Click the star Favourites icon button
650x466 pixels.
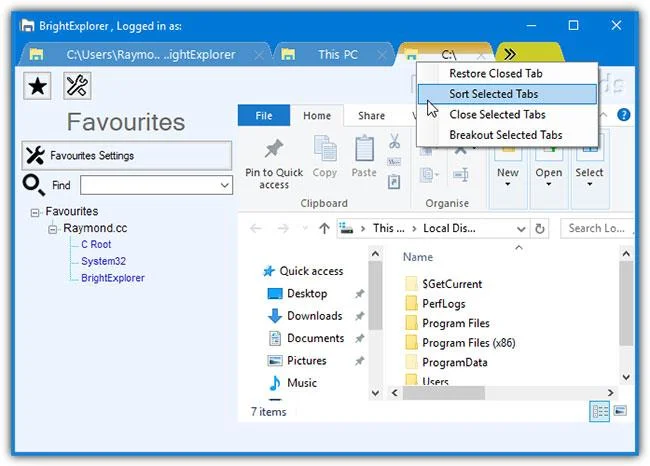37,86
